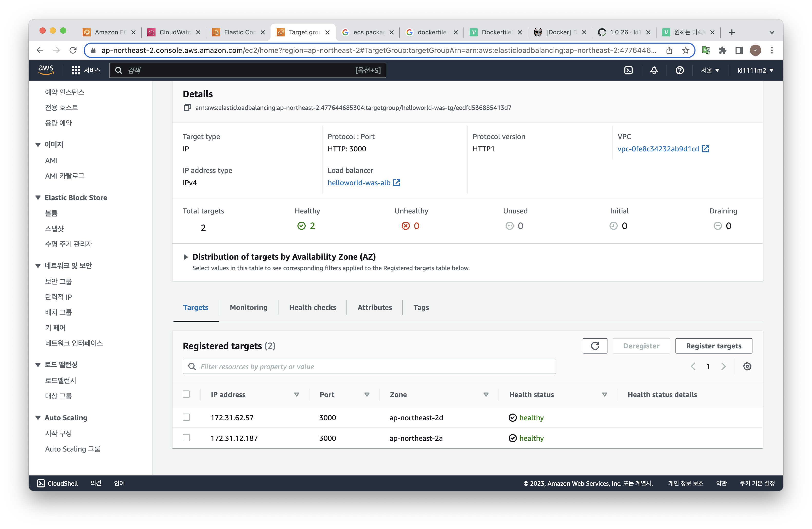
Task: Expand Distribution of targets by Availability Zone
Action: [186, 257]
